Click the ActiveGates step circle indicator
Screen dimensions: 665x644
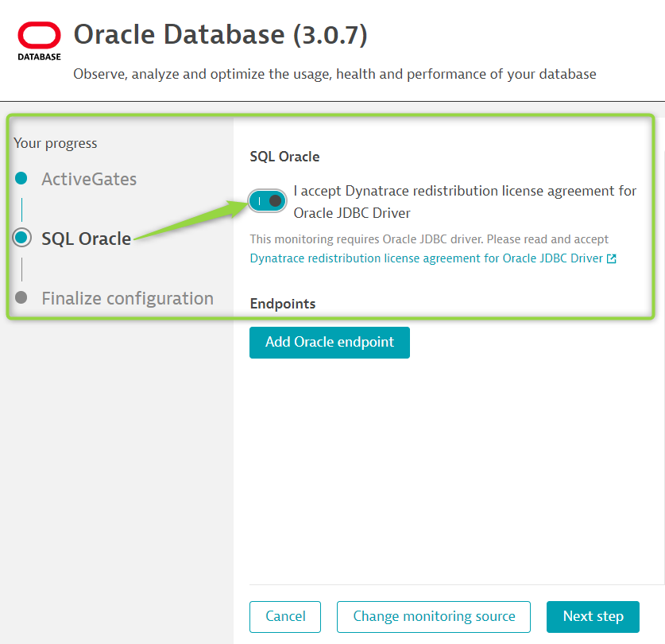(22, 178)
